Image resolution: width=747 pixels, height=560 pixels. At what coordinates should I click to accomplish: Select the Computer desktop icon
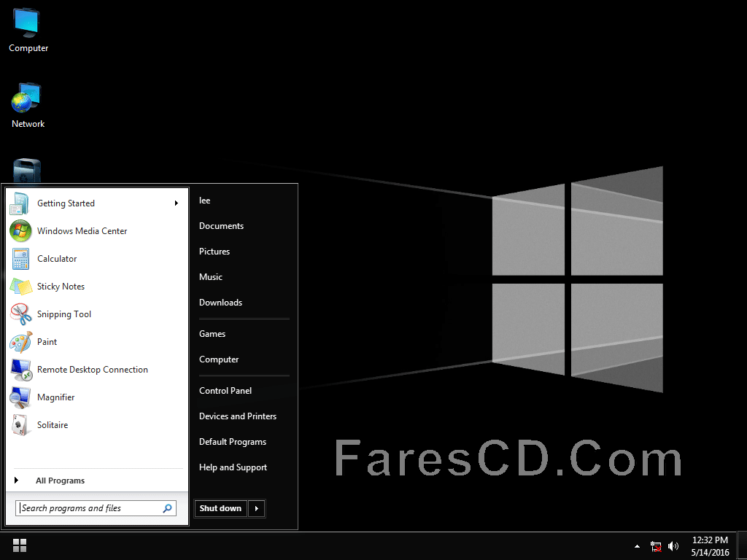click(28, 23)
